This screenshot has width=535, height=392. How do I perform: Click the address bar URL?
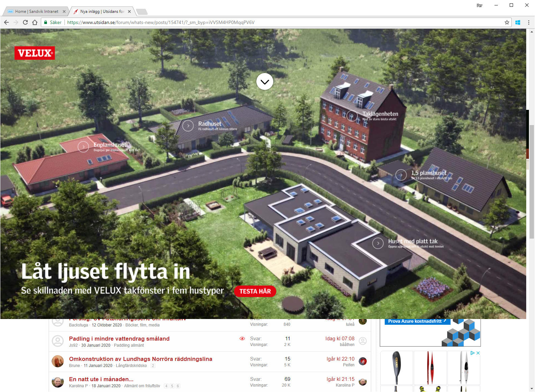tap(161, 22)
